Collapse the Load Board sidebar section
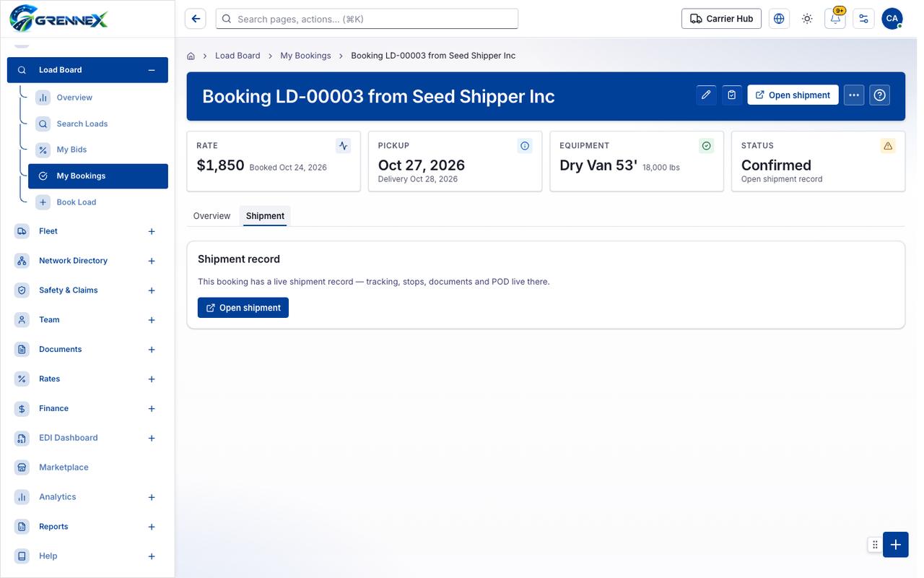Screen dimensions: 924x578 point(152,70)
